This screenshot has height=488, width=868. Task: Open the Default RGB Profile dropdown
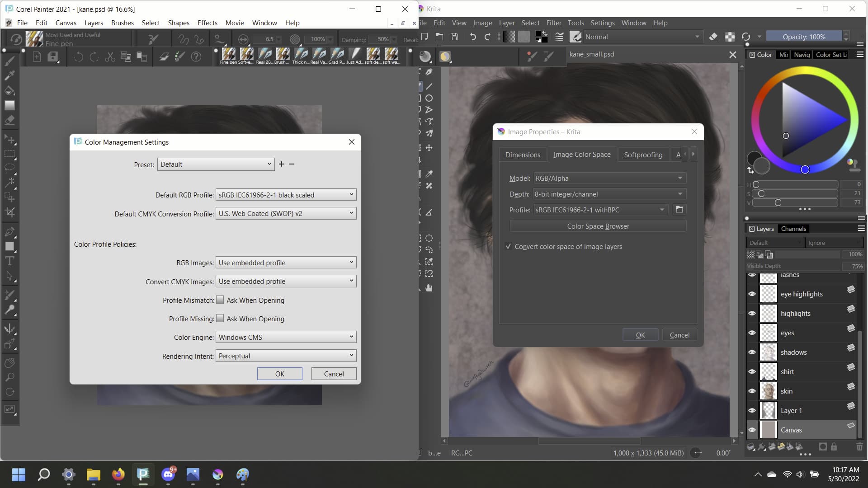(286, 195)
